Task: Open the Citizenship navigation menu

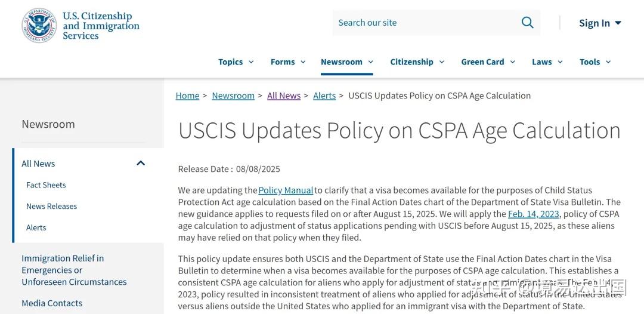Action: point(417,62)
